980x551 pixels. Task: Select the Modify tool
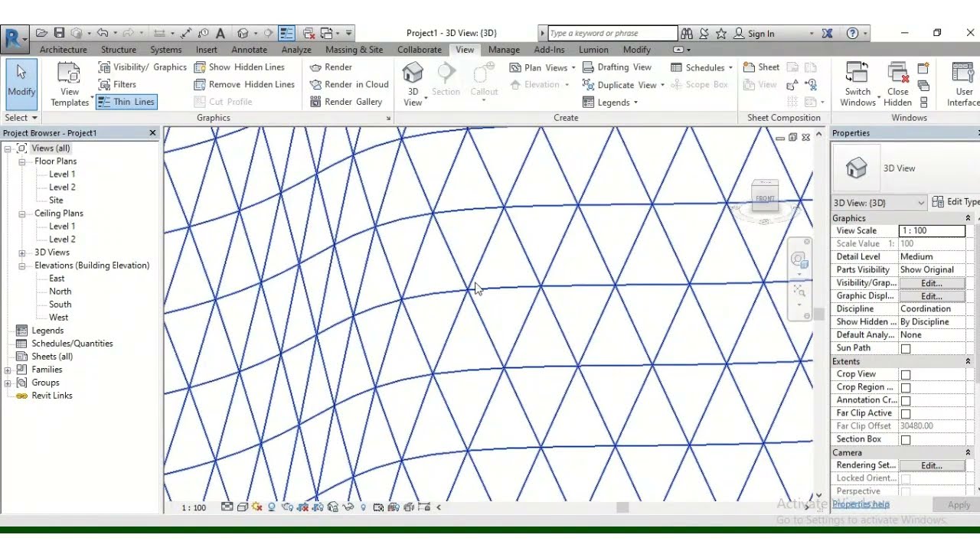pyautogui.click(x=21, y=84)
